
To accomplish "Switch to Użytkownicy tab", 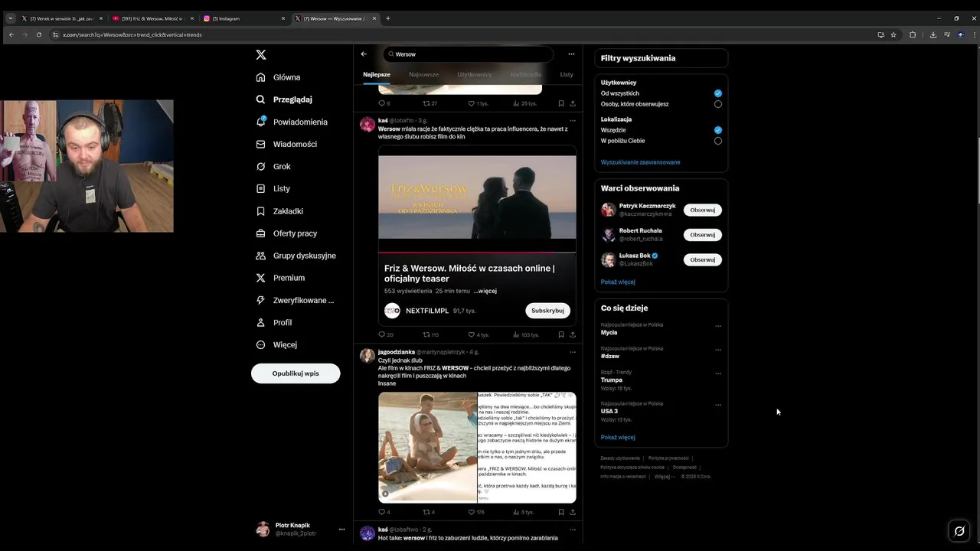I will pyautogui.click(x=475, y=74).
